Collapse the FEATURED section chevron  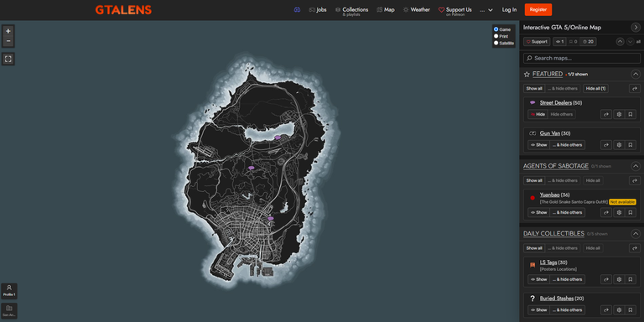(x=636, y=75)
